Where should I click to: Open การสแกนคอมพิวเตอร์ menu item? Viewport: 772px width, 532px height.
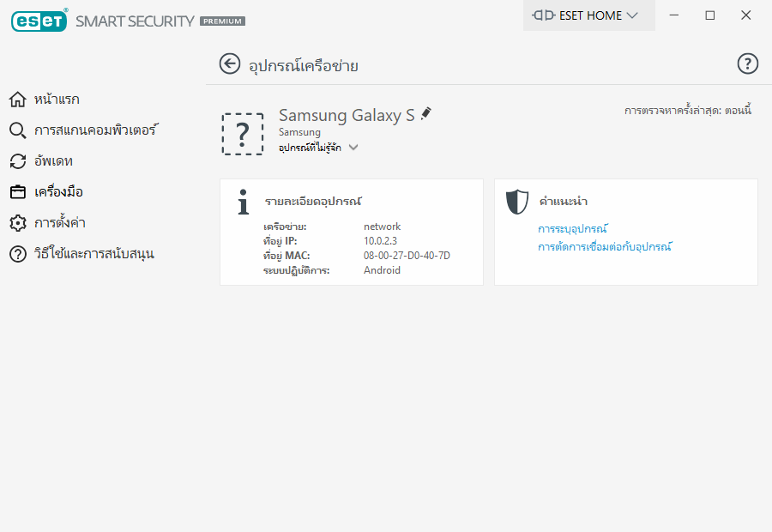point(95,130)
